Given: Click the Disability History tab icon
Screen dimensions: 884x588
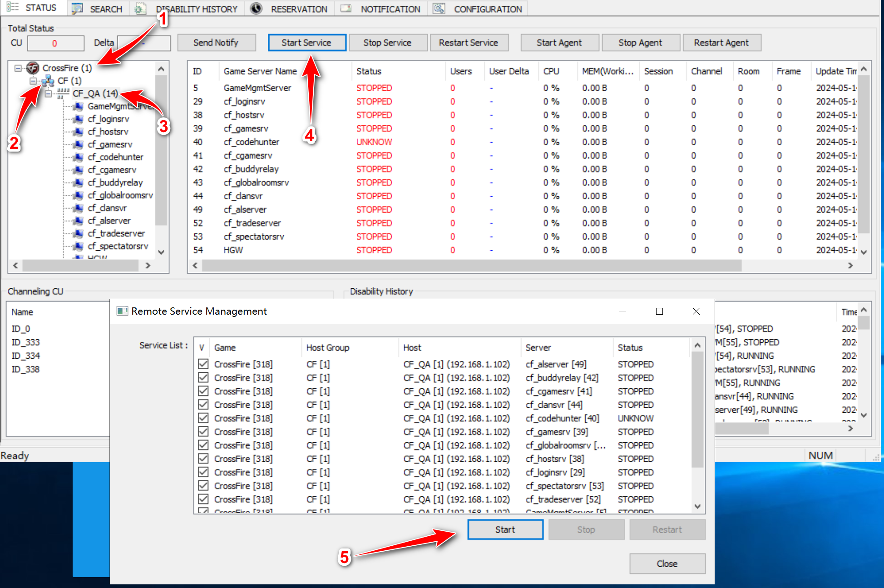Looking at the screenshot, I should coord(140,9).
